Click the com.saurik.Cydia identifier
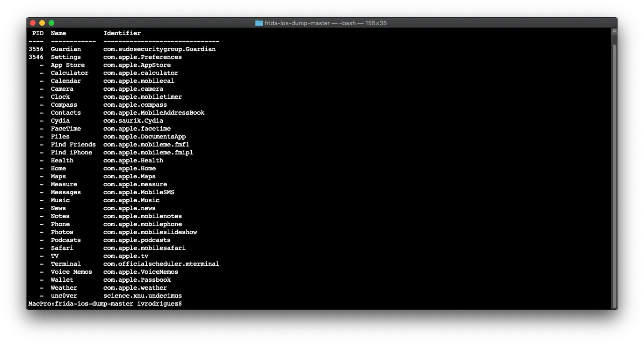The image size is (644, 344). click(133, 121)
